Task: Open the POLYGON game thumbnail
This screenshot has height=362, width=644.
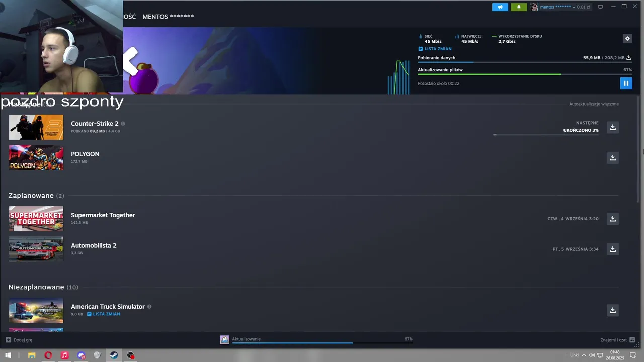Action: coord(36,158)
